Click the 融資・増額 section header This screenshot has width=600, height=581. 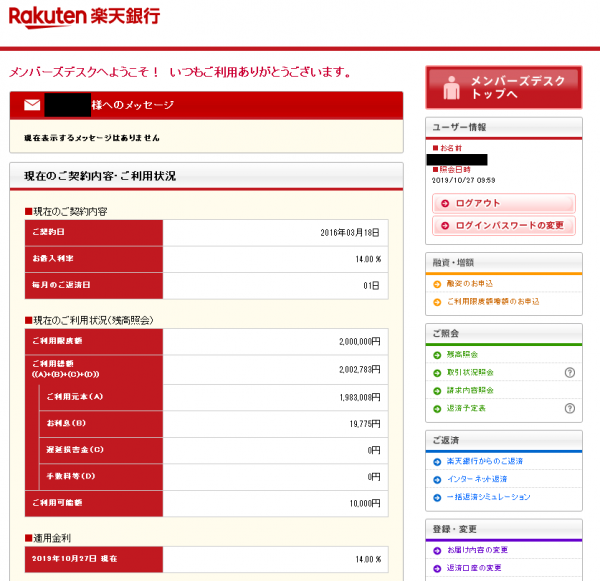point(504,263)
